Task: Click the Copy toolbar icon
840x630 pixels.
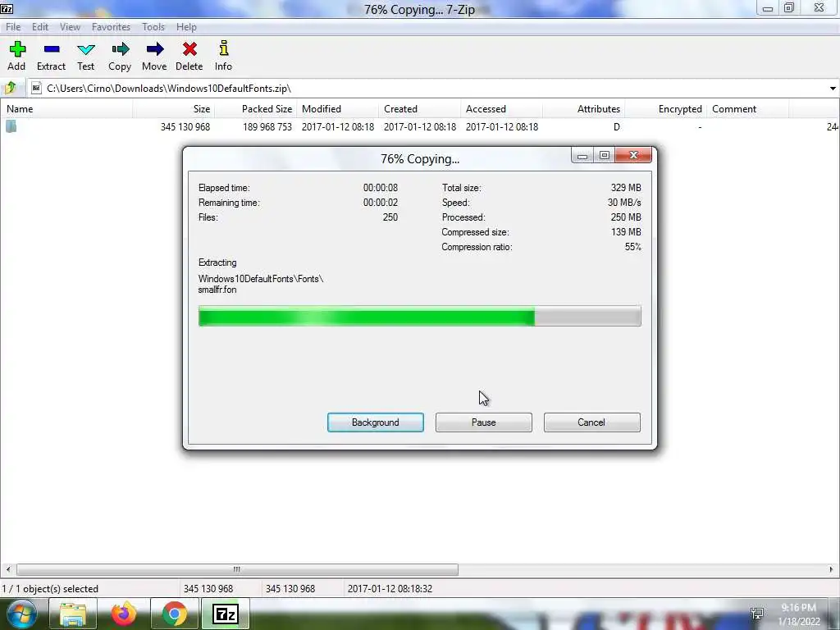Action: click(120, 56)
